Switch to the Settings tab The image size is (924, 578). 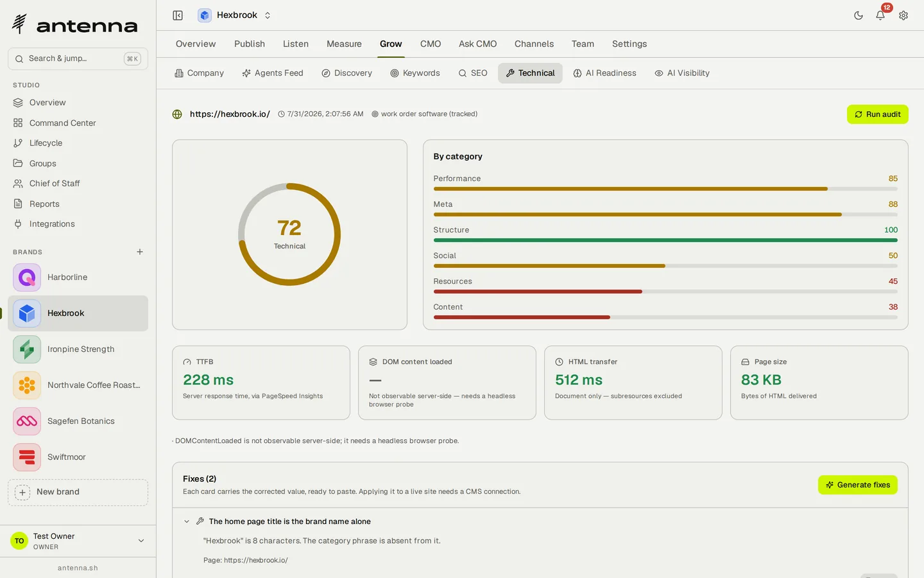[629, 44]
